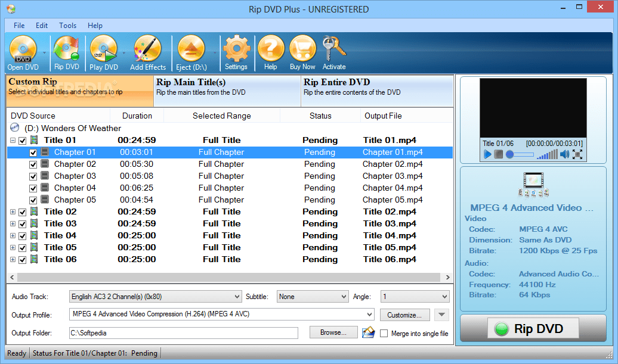Viewport: 618px width, 364px height.
Task: Start ripping with big Rip DVD button
Action: click(x=533, y=328)
